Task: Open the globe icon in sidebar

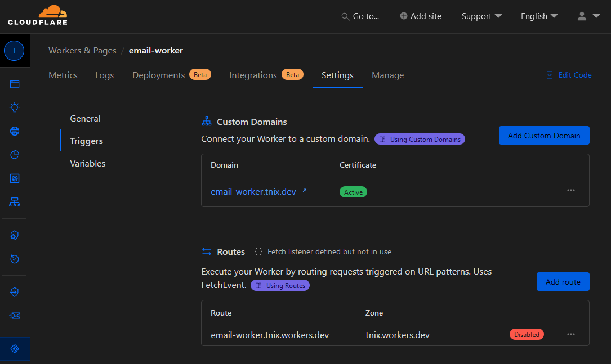Action: [x=15, y=131]
